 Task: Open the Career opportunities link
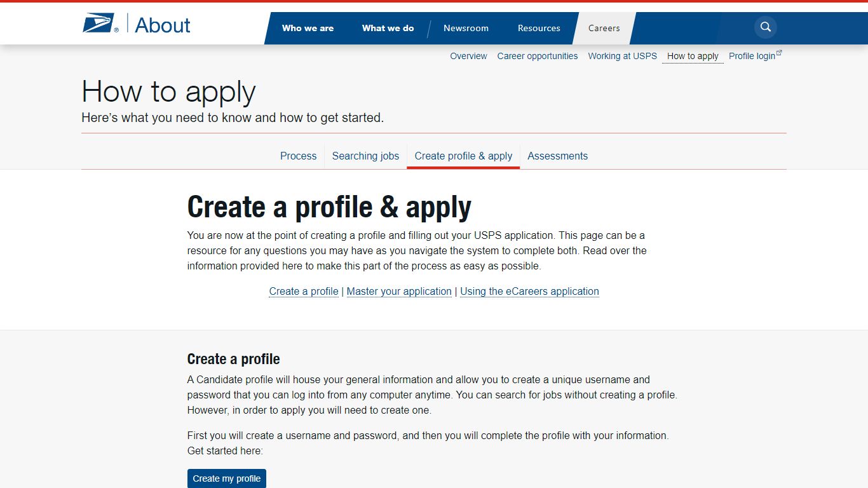pyautogui.click(x=537, y=56)
